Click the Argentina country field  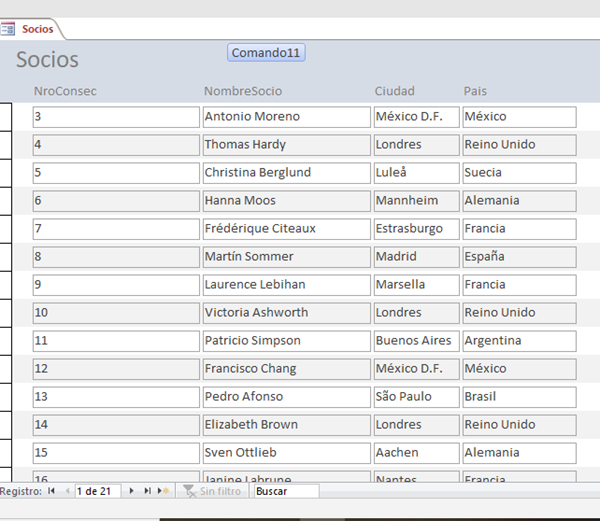pyautogui.click(x=519, y=341)
